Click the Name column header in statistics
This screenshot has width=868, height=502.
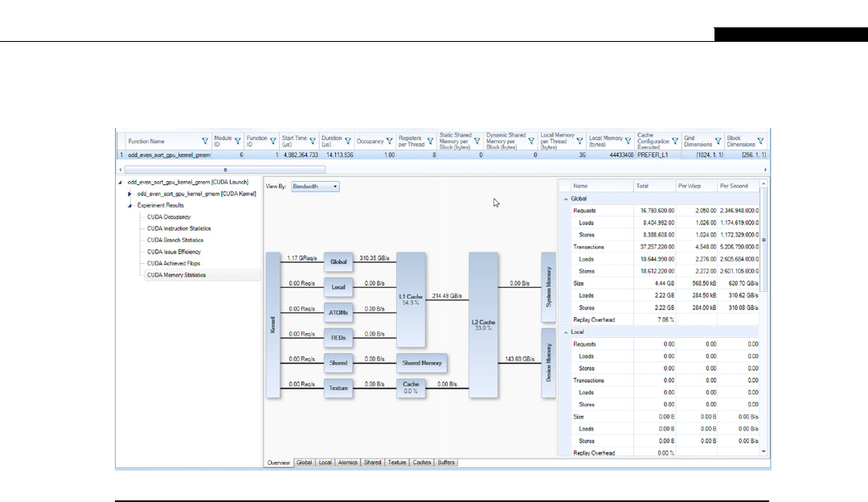(x=602, y=186)
